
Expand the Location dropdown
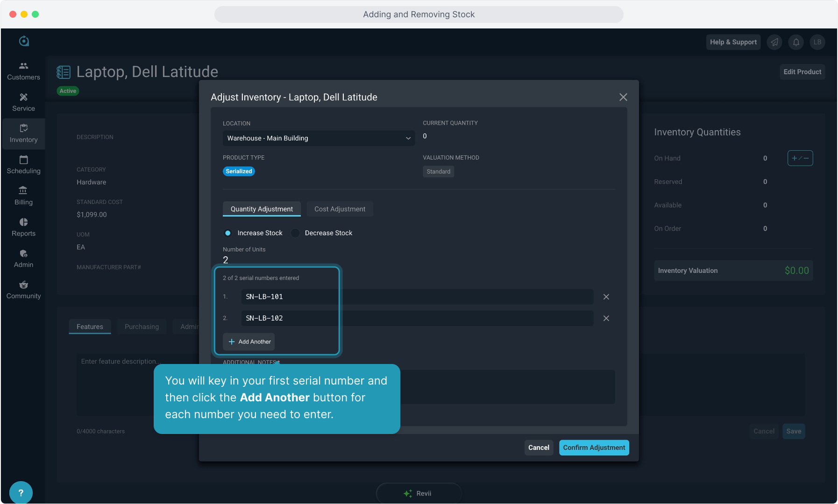pyautogui.click(x=318, y=138)
